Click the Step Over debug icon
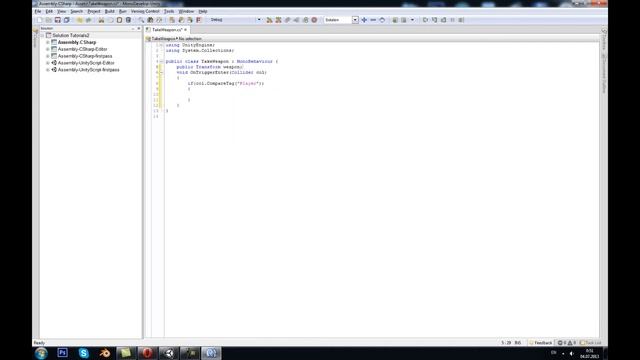The image size is (640, 360). coord(425,20)
